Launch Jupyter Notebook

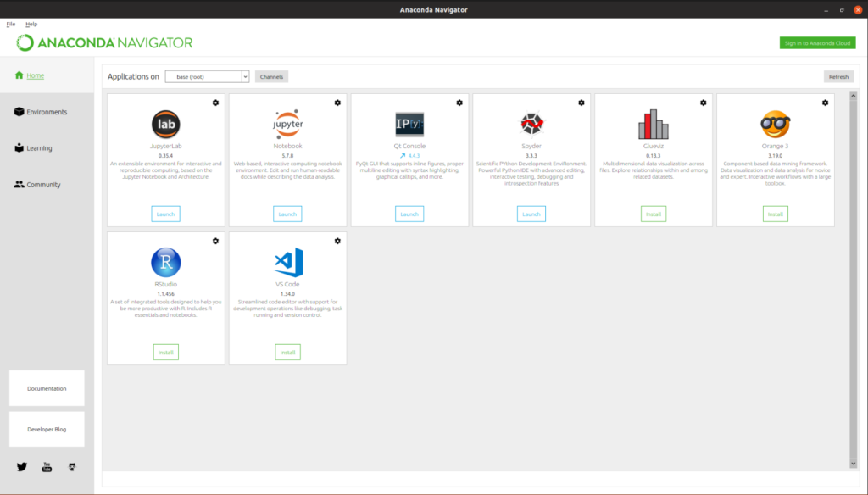coord(287,214)
